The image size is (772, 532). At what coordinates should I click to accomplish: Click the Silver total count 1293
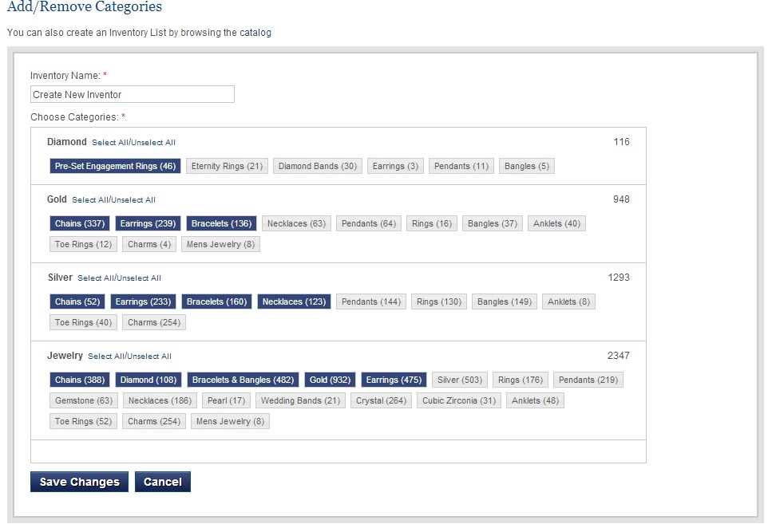(x=619, y=278)
